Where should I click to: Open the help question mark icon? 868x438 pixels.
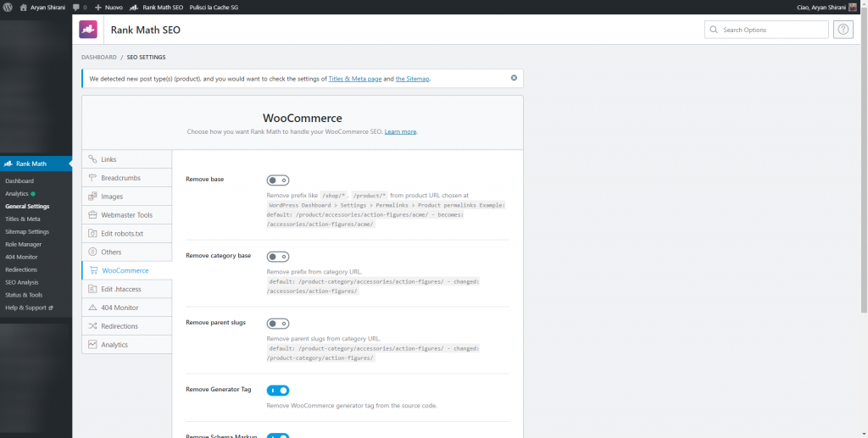pyautogui.click(x=843, y=30)
